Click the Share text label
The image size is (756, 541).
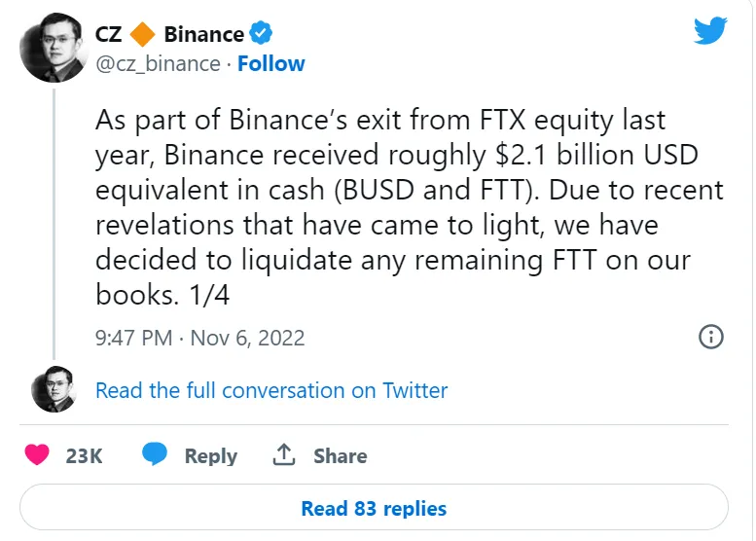pyautogui.click(x=341, y=455)
